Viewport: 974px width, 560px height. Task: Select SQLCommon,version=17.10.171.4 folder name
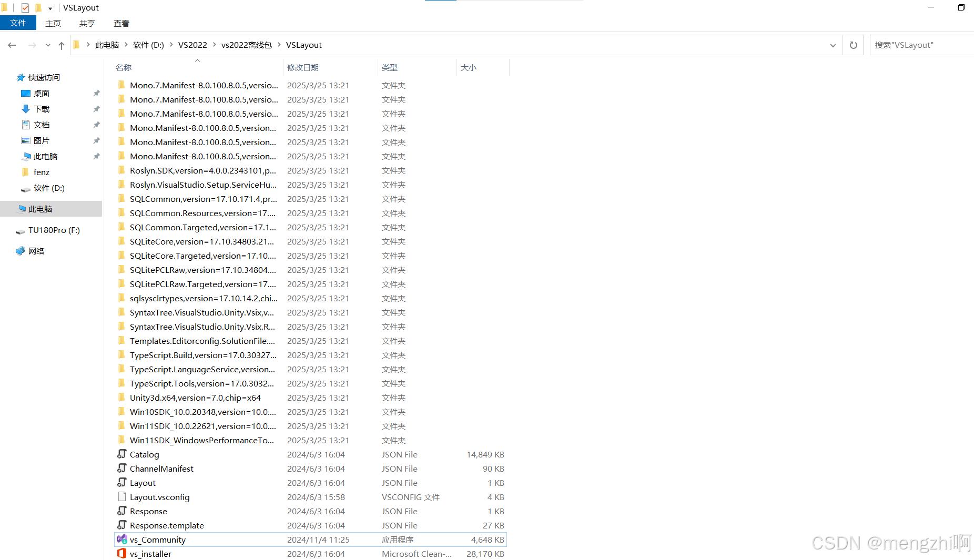203,199
